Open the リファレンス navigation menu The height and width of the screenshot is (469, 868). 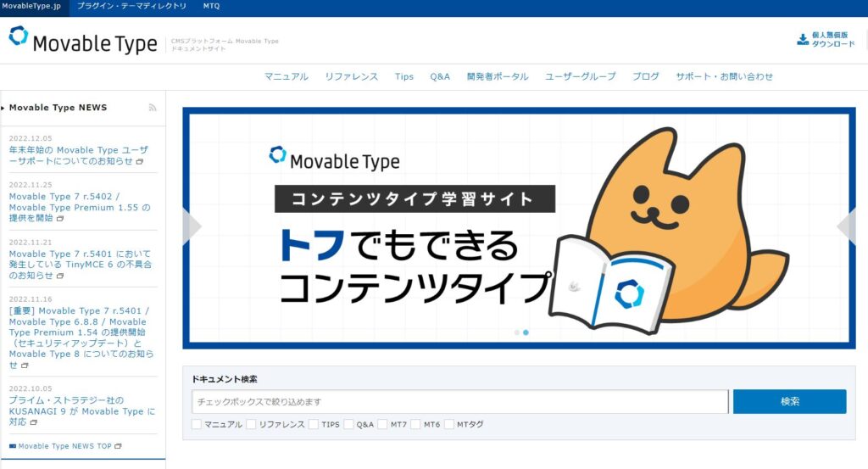click(x=352, y=76)
